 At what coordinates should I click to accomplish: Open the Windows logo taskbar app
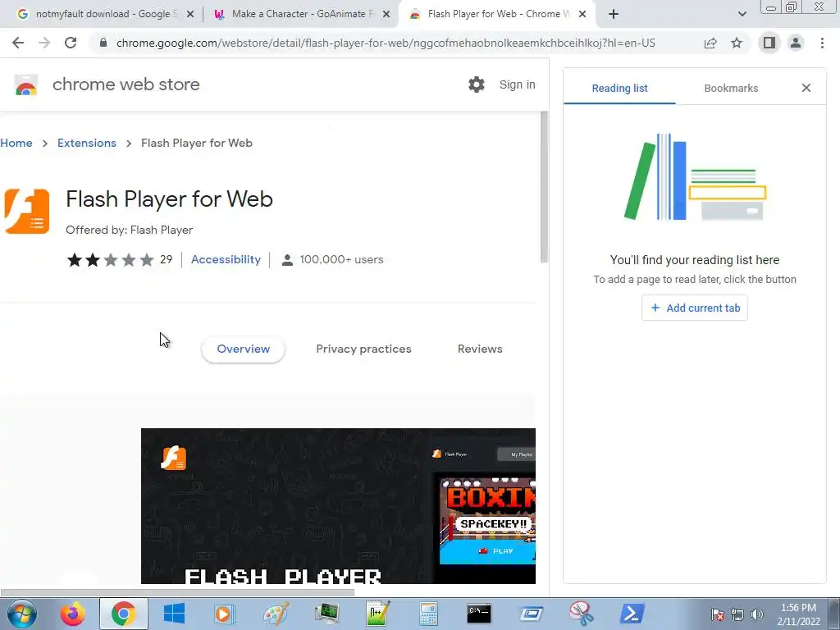pos(174,614)
